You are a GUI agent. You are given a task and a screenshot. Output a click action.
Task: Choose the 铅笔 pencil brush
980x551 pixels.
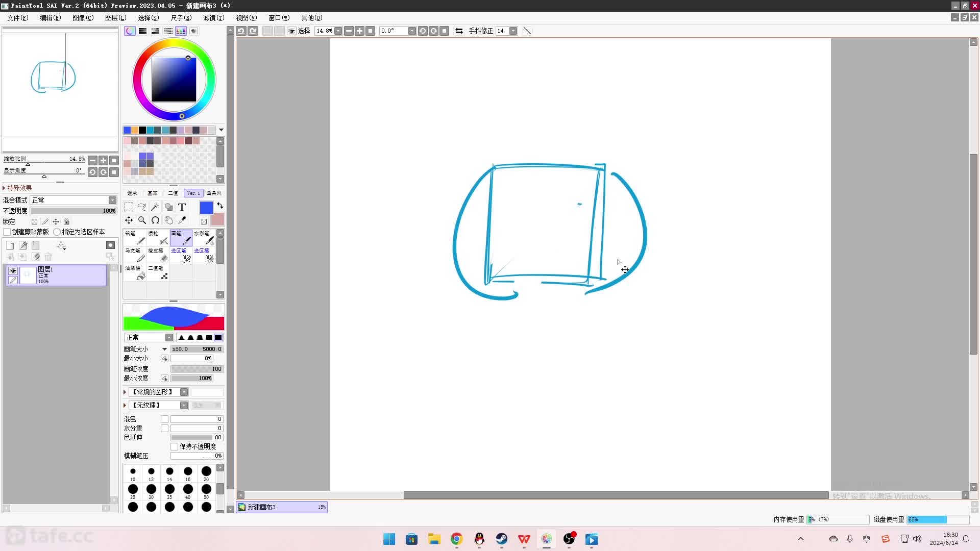(x=136, y=238)
